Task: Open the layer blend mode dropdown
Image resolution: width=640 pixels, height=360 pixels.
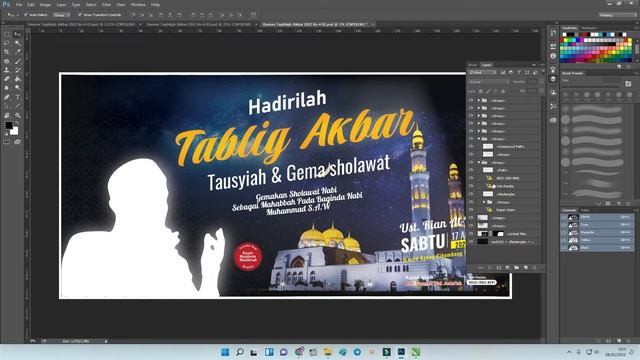Action: [x=488, y=82]
